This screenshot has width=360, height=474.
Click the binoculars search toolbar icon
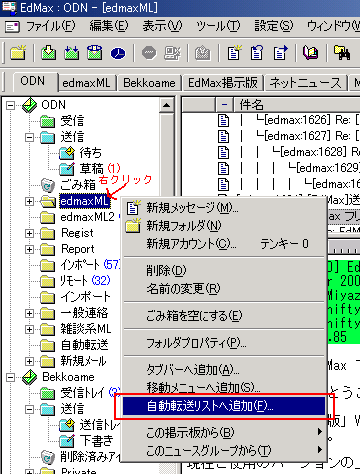tap(342, 53)
